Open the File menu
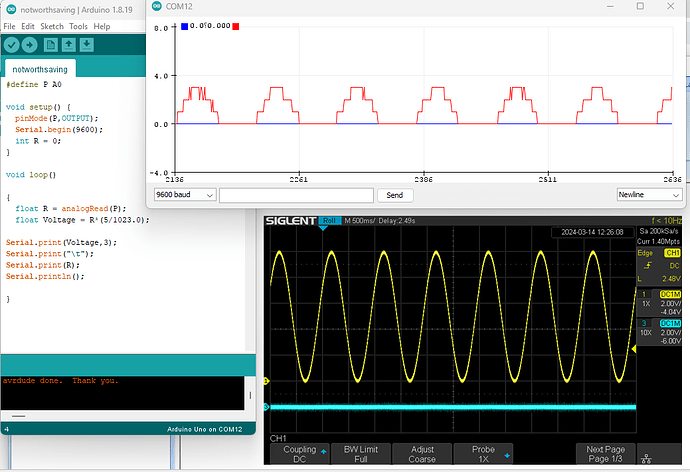 tap(9, 25)
